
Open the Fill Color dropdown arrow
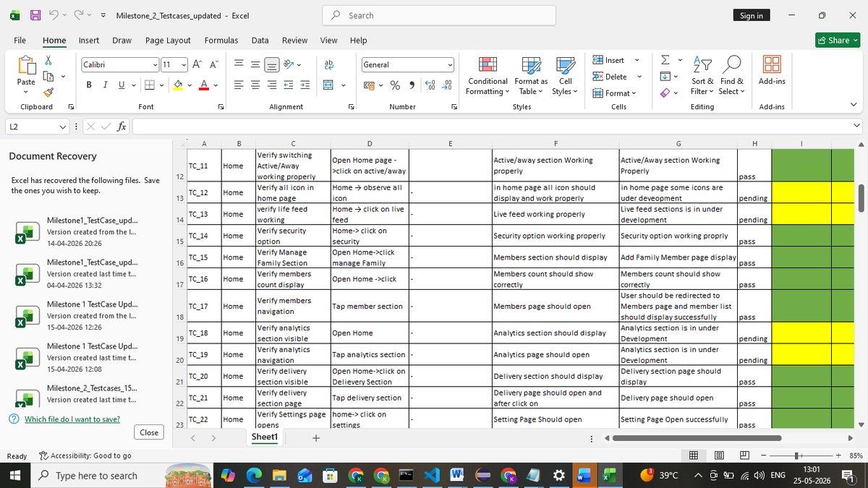[189, 85]
